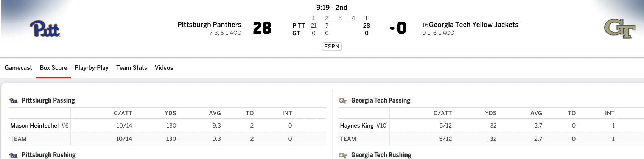644x159 pixels.
Task: Click the GT icon beside Georgia Tech Rushing
Action: coord(343,155)
